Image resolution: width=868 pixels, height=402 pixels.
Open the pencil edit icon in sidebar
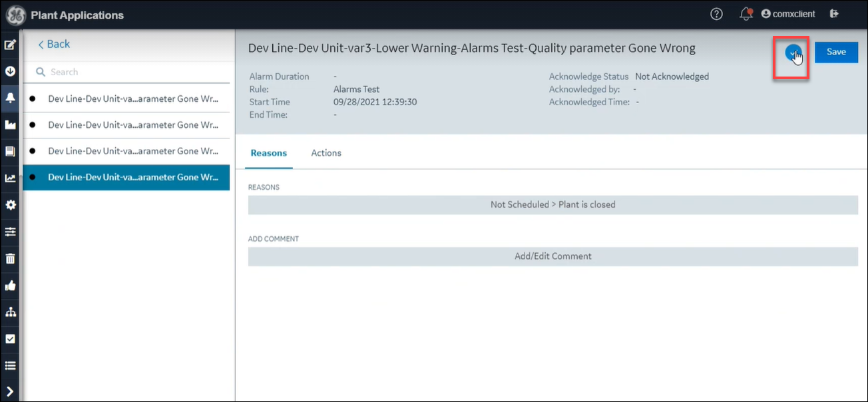(10, 45)
